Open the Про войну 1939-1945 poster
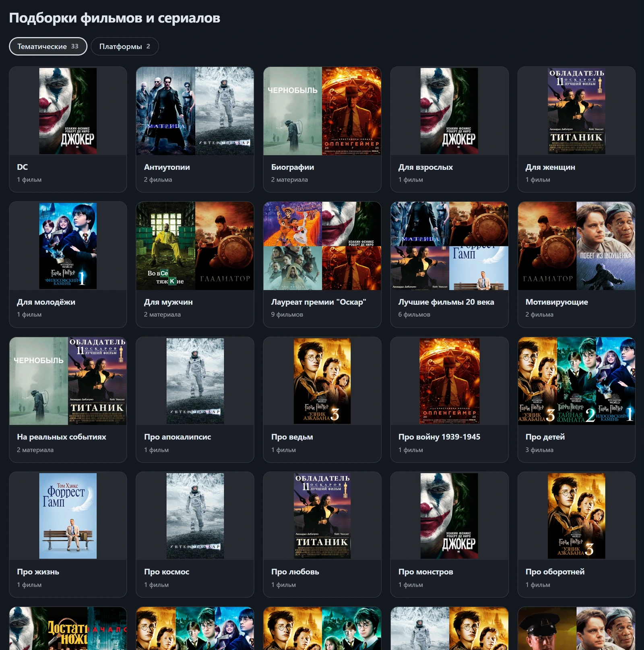644x650 pixels. [449, 381]
